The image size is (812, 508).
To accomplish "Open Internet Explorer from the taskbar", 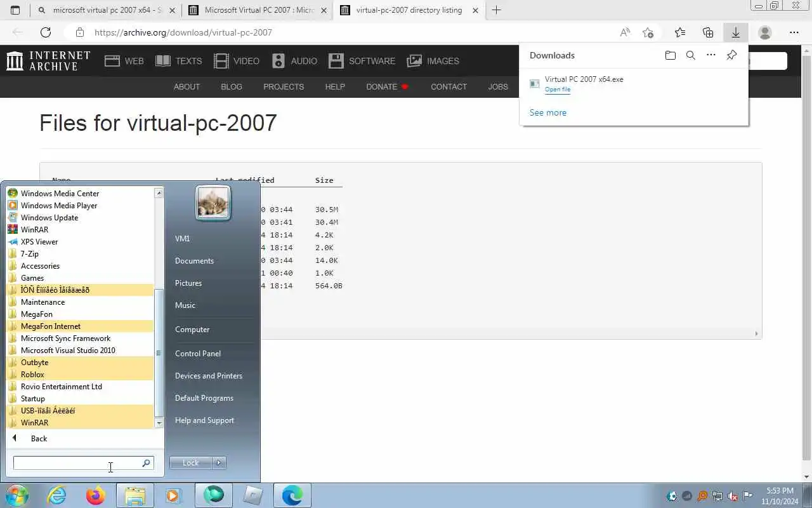I will [57, 495].
